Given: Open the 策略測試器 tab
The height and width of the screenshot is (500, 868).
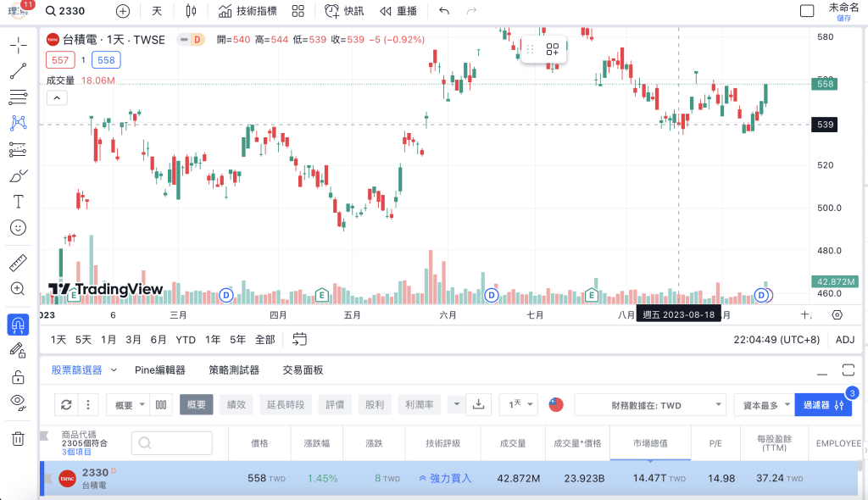Looking at the screenshot, I should (x=234, y=369).
